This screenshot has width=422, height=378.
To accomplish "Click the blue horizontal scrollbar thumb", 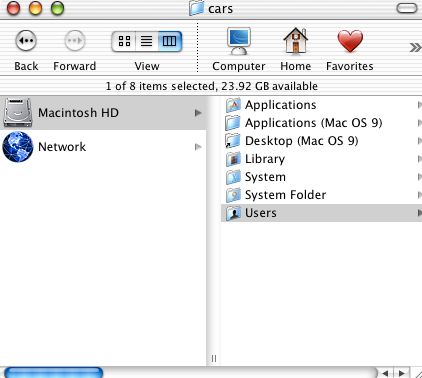I will pyautogui.click(x=53, y=373).
